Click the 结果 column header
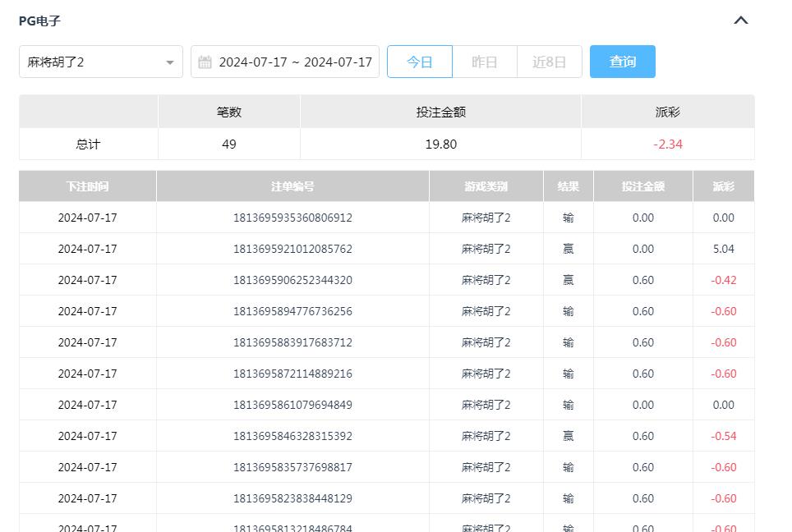792x532 pixels. pos(569,186)
